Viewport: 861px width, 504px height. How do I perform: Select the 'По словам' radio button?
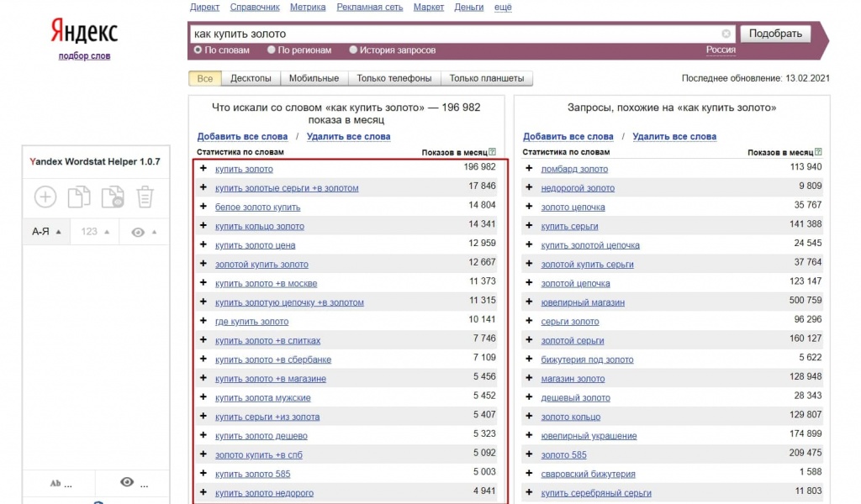tap(198, 50)
